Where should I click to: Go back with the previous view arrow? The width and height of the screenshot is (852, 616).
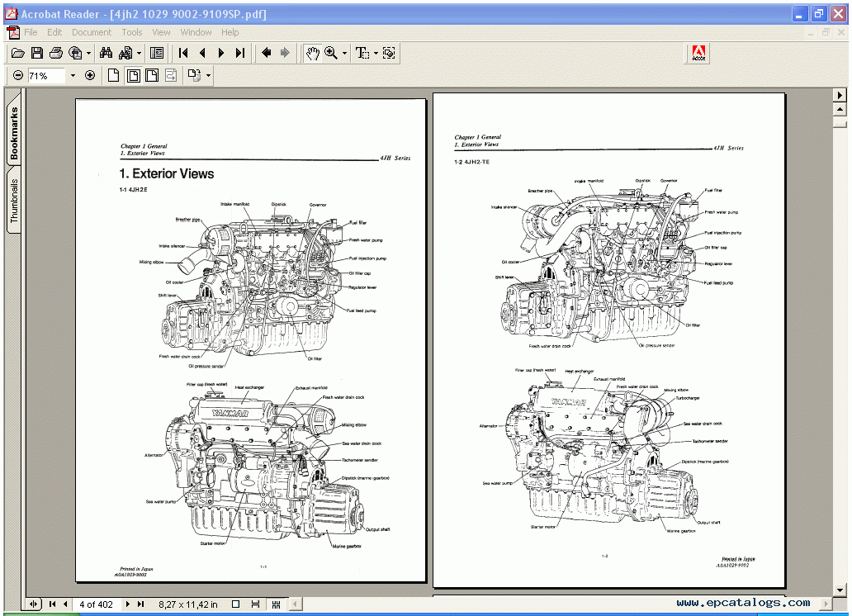coord(265,52)
